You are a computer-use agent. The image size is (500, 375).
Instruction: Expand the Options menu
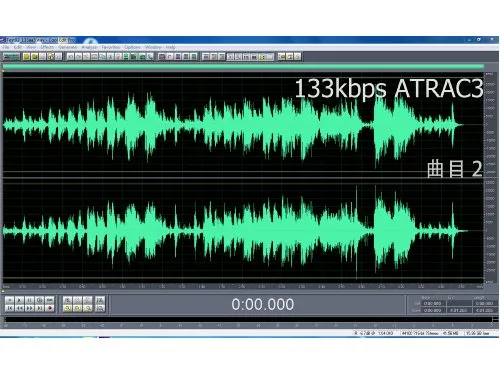[x=132, y=47]
